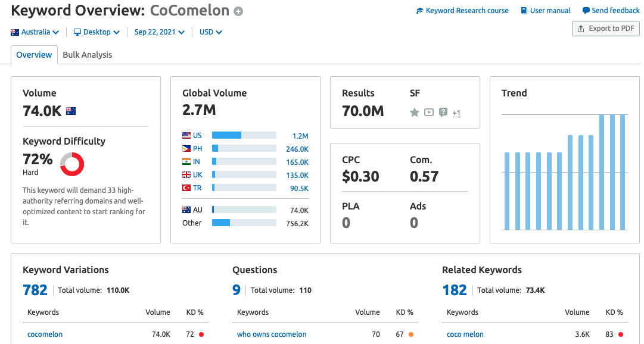644x344 pixels.
Task: Click the Turkey flag in Global Volume
Action: coord(186,188)
